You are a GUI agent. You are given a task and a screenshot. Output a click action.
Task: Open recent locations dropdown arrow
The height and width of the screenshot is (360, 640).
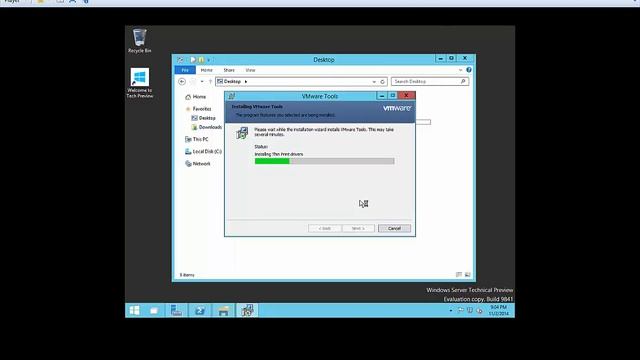click(202, 82)
